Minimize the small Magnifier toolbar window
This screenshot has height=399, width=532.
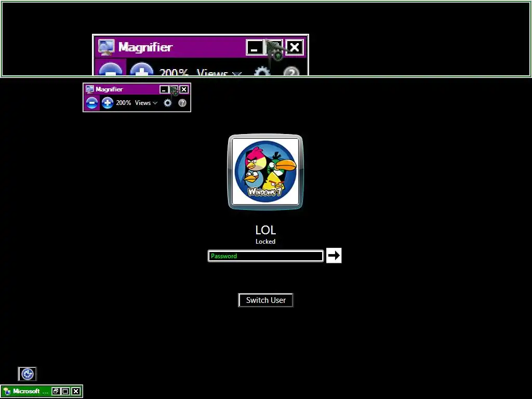pyautogui.click(x=164, y=89)
